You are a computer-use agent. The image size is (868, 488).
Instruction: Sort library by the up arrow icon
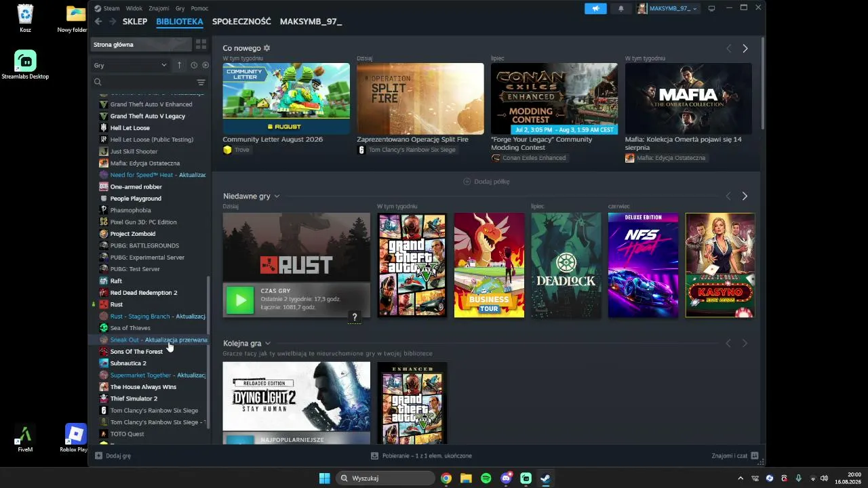point(179,65)
